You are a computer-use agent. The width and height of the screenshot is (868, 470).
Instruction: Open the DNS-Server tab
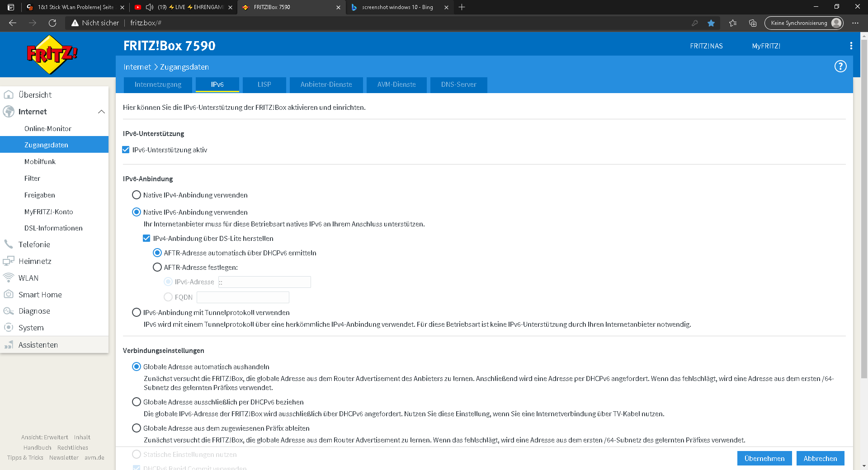[x=458, y=85]
